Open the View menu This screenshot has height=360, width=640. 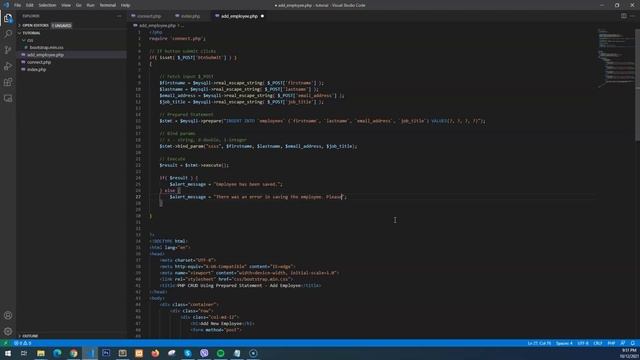tap(66, 5)
